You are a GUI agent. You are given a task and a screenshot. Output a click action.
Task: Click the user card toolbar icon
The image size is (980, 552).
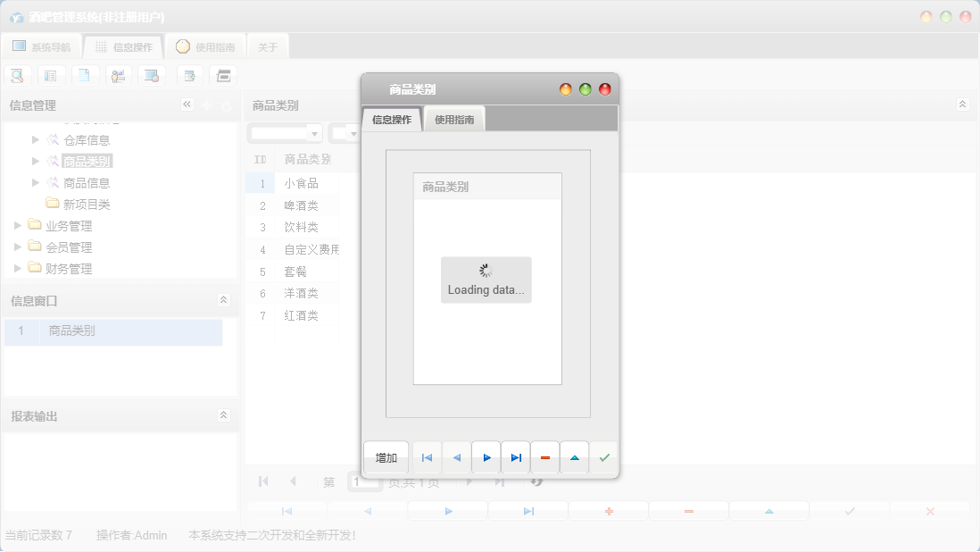coord(118,76)
